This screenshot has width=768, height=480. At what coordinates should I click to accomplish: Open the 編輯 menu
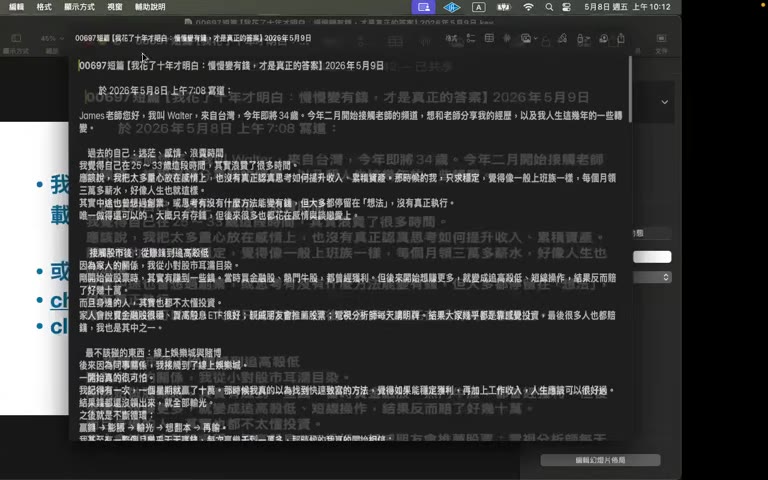pyautogui.click(x=16, y=7)
